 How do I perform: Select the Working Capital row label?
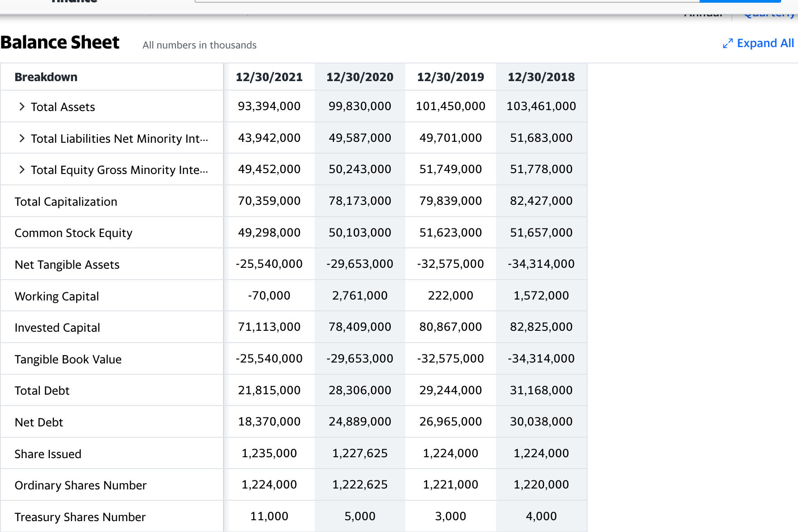[x=57, y=296]
